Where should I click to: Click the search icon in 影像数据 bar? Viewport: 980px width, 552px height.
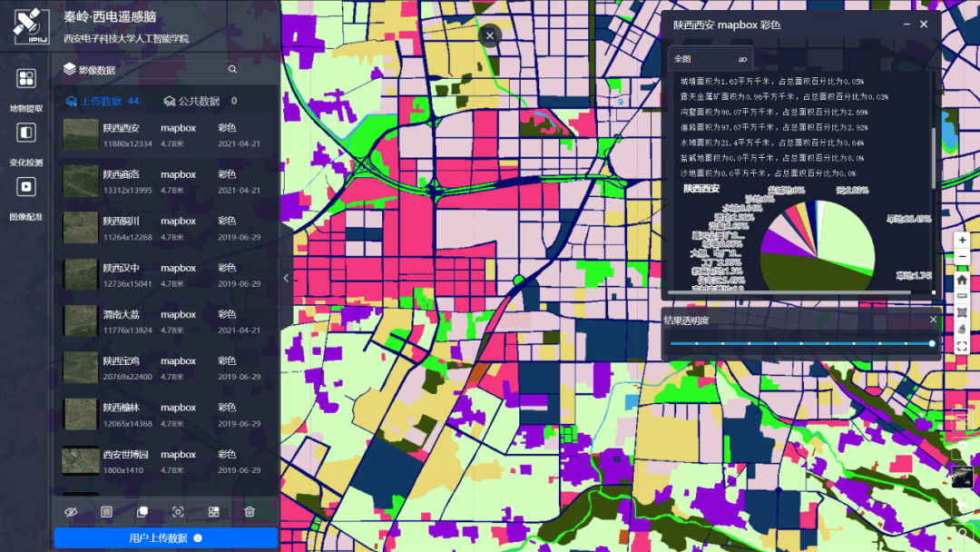pyautogui.click(x=232, y=69)
